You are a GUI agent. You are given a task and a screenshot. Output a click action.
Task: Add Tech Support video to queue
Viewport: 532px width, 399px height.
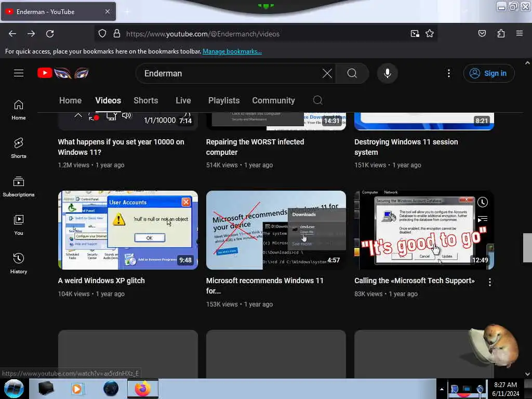pos(483,219)
